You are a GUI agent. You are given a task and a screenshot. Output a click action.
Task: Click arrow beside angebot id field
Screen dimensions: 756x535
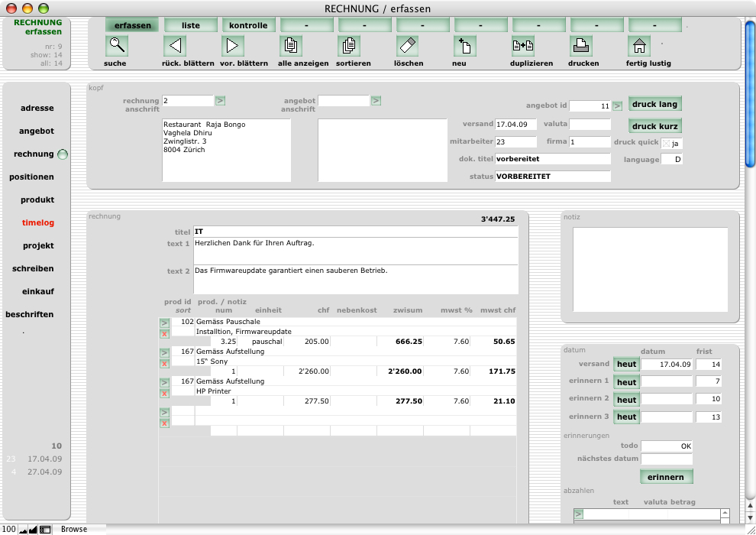[618, 106]
